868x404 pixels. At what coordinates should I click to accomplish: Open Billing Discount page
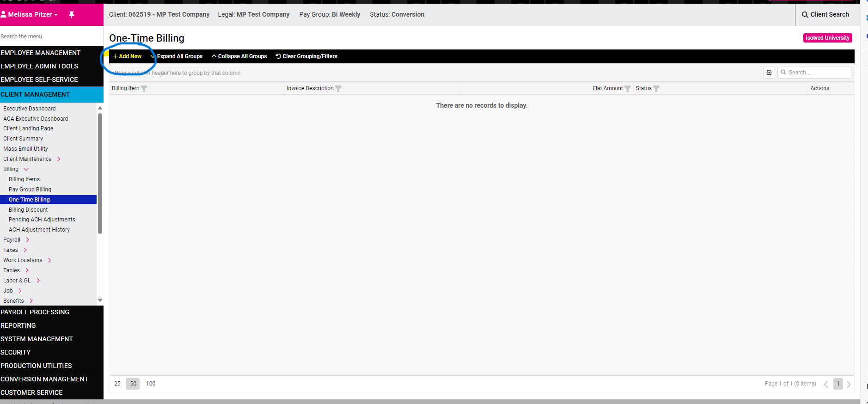28,210
